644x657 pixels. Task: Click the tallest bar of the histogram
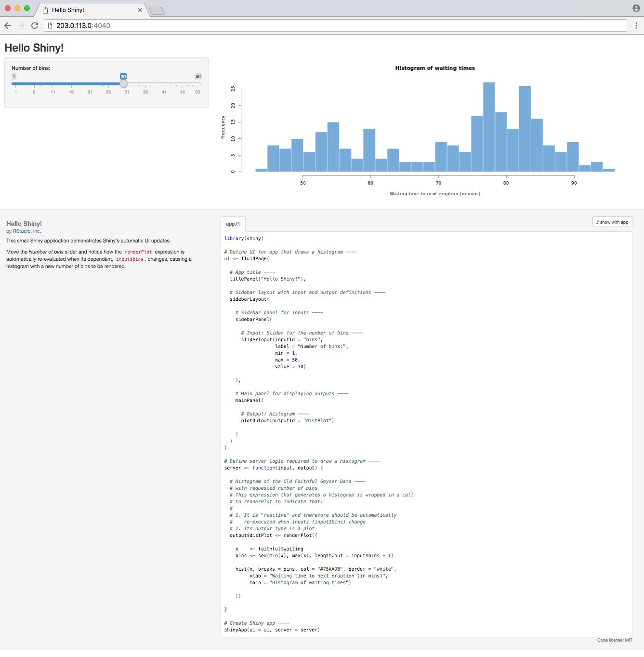[488, 125]
